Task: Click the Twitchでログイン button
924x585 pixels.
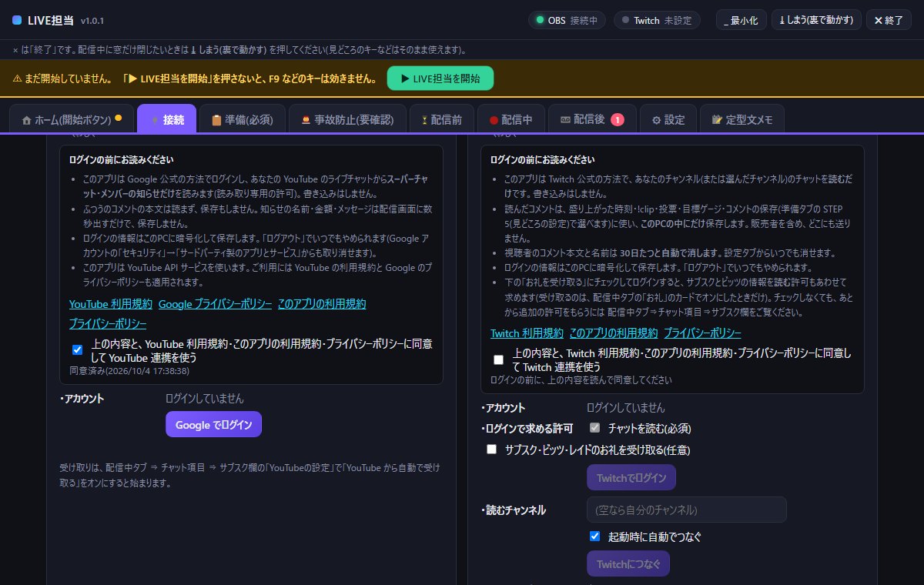Action: pyautogui.click(x=631, y=477)
